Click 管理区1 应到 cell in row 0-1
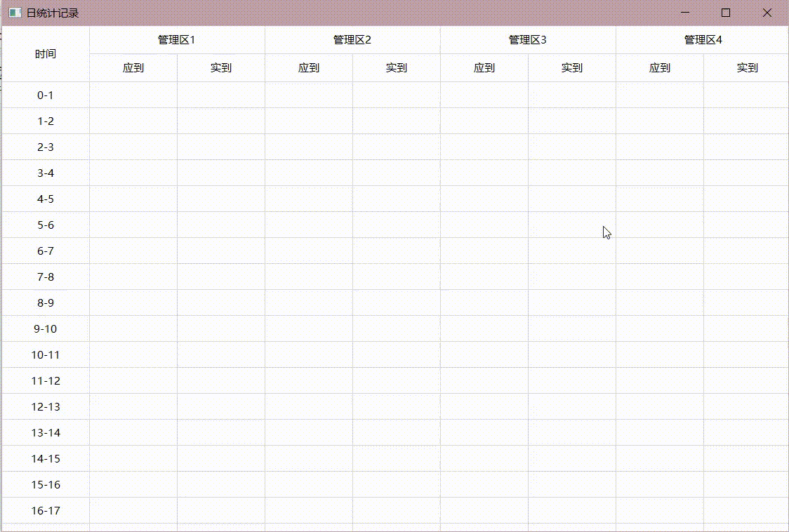The width and height of the screenshot is (789, 532). click(133, 95)
